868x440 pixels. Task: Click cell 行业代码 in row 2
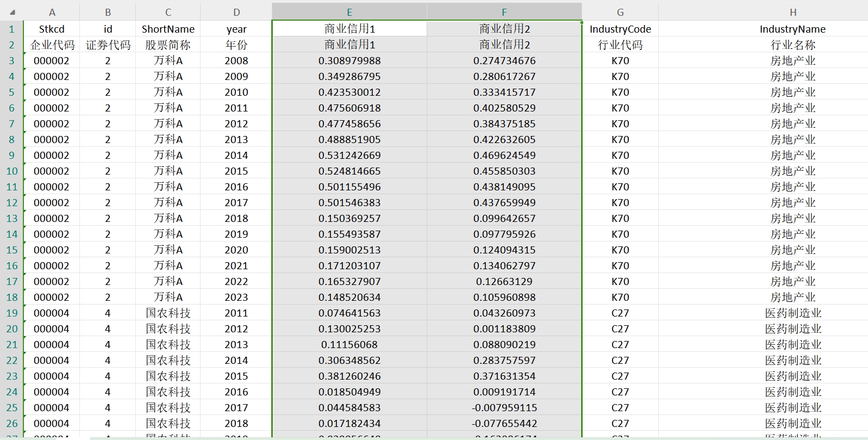click(x=620, y=45)
